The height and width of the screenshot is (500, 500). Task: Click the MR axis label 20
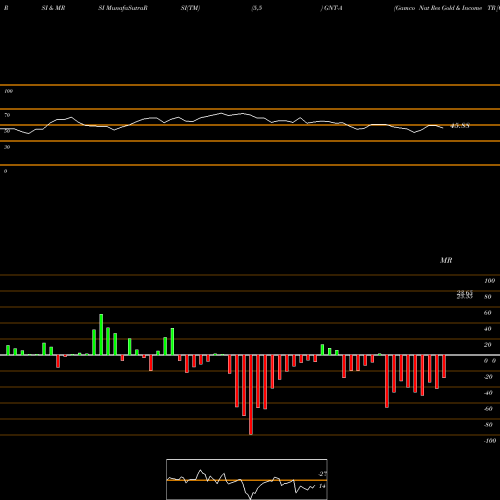click(x=487, y=345)
